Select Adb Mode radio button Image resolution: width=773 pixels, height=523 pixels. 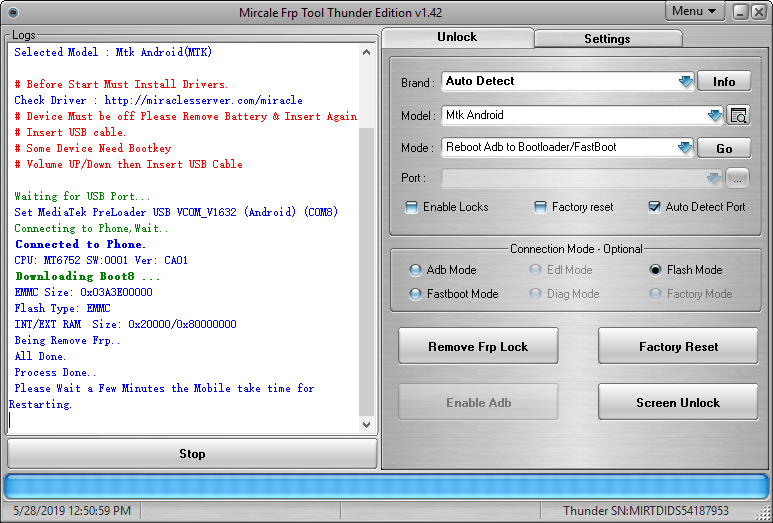tap(415, 270)
